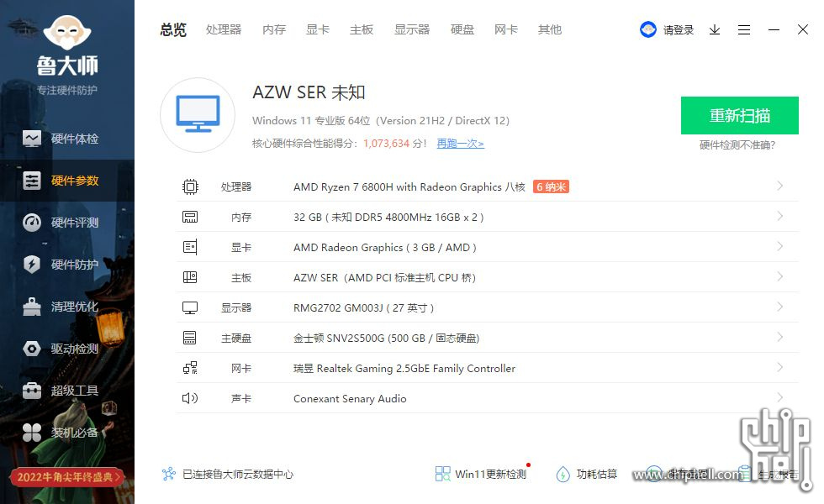Open the hamburger menu icon
Screen dimensions: 824x504
click(743, 30)
